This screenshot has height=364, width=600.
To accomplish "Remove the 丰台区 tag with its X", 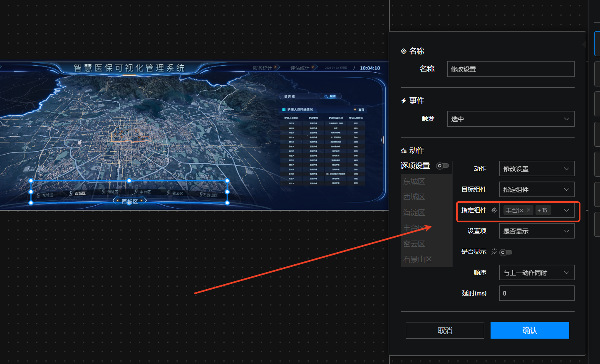I will coord(528,210).
